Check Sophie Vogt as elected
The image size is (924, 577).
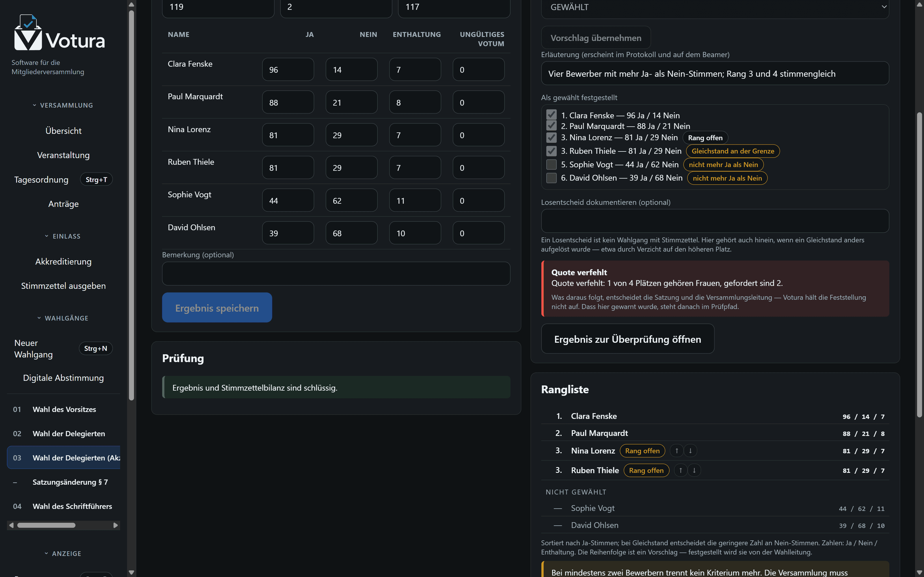pos(551,164)
